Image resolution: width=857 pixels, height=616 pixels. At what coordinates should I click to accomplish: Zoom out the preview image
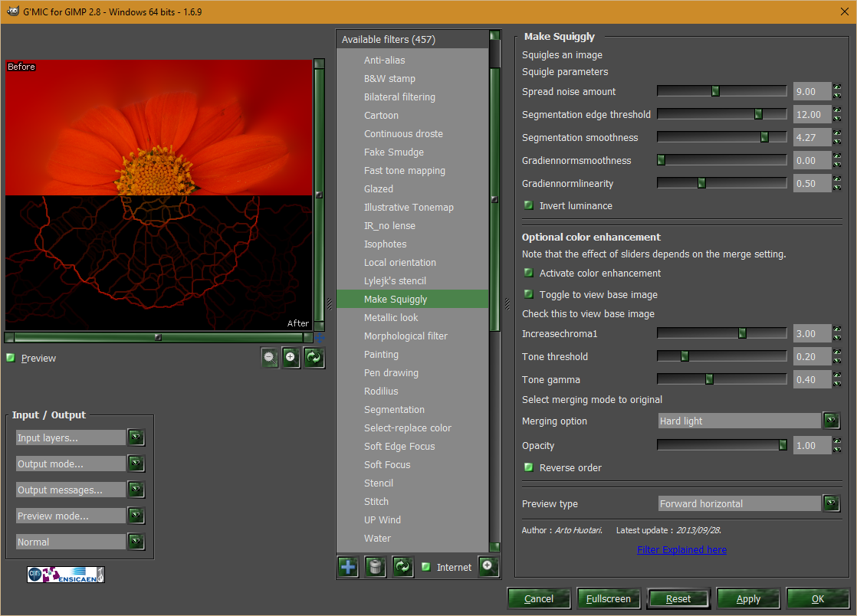point(270,358)
